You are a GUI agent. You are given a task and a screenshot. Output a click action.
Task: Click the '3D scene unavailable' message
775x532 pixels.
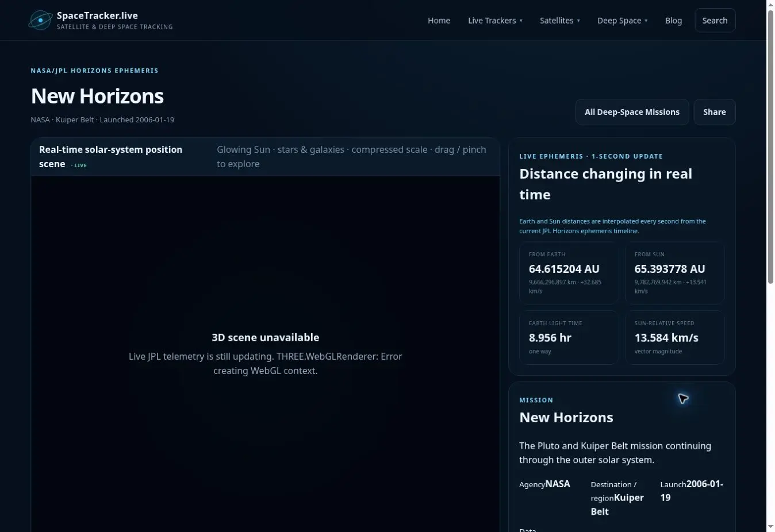265,337
